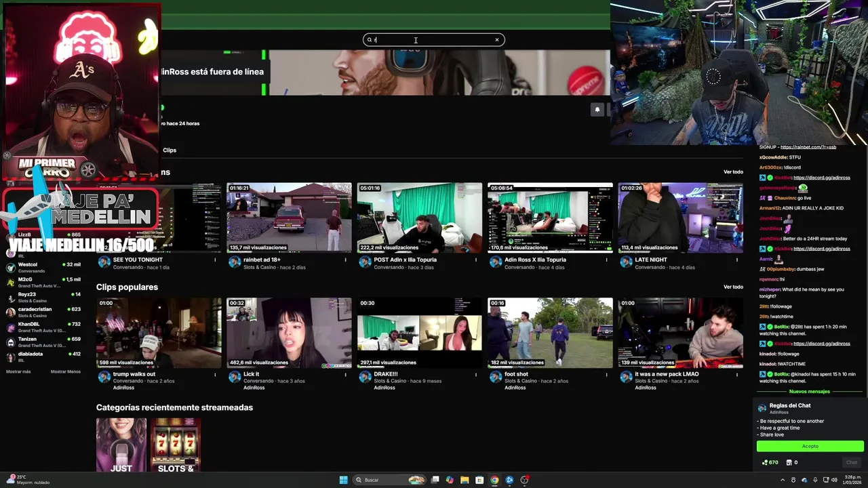Open 'Slots & Casino' category link under DRAKE!!!
868x488 pixels.
pos(390,381)
